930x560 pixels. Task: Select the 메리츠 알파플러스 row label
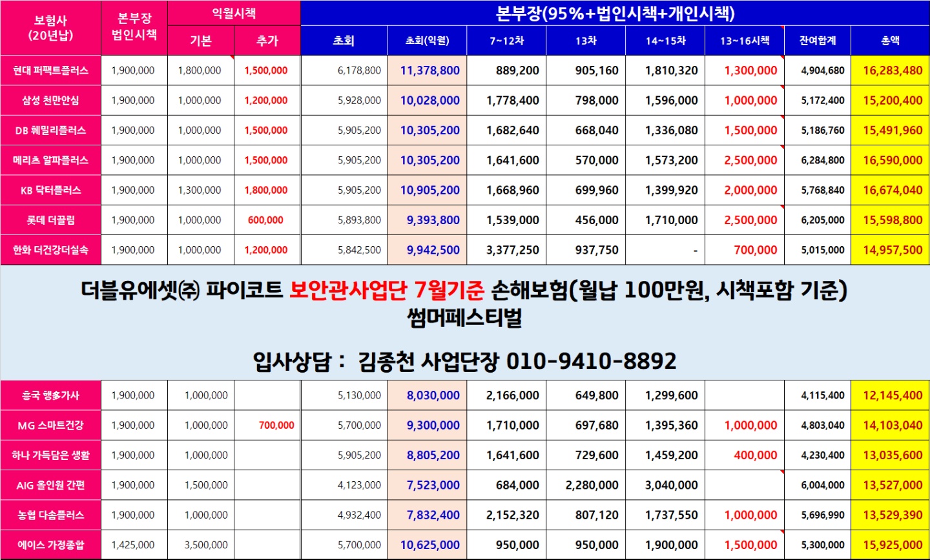click(50, 160)
